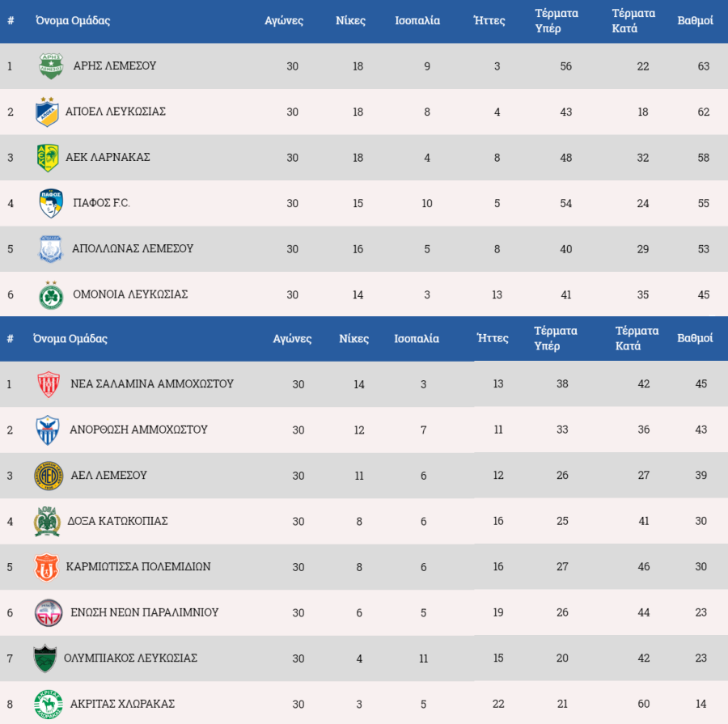Click the top table Νίκες header

coord(350,20)
